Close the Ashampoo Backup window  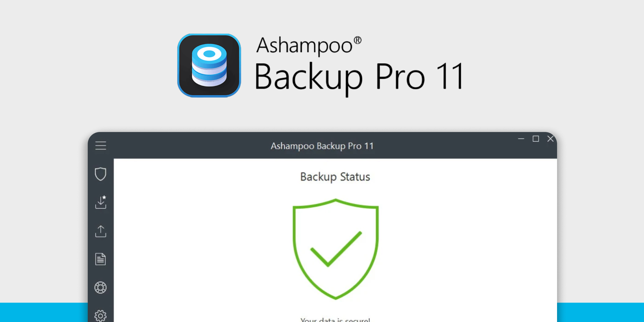tap(551, 139)
